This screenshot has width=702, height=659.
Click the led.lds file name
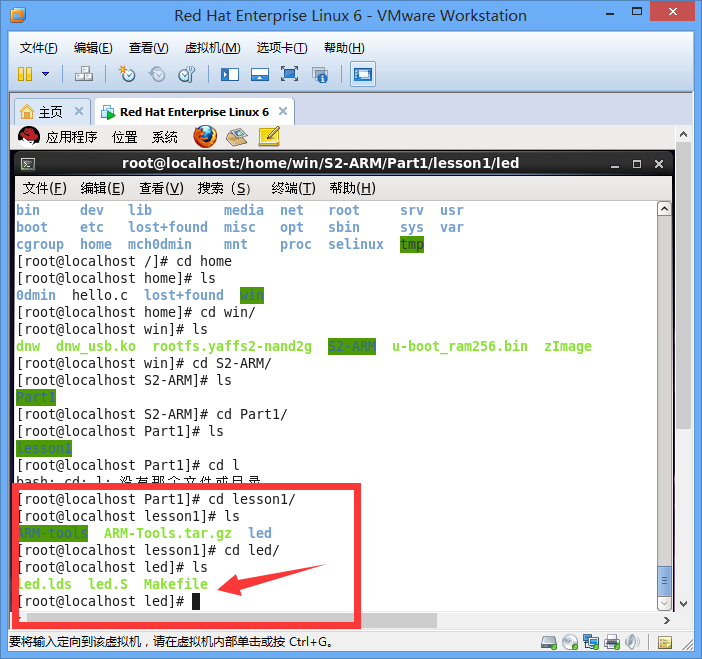point(45,584)
